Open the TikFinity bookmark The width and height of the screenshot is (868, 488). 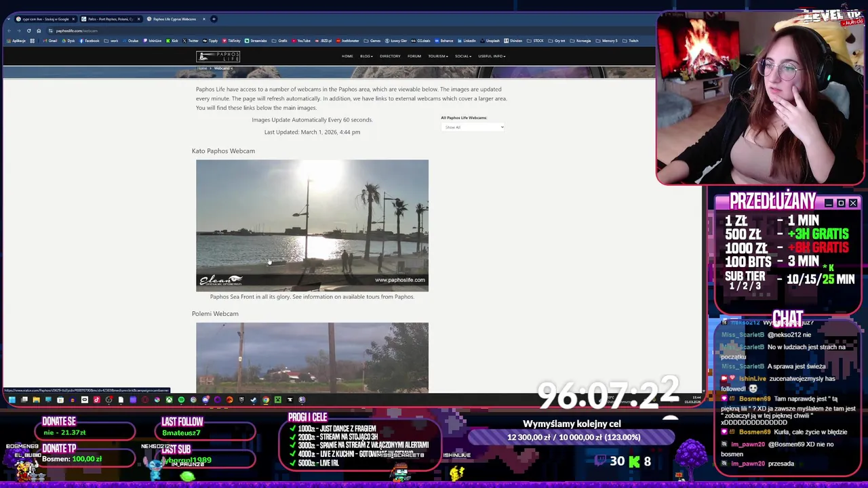coord(231,41)
